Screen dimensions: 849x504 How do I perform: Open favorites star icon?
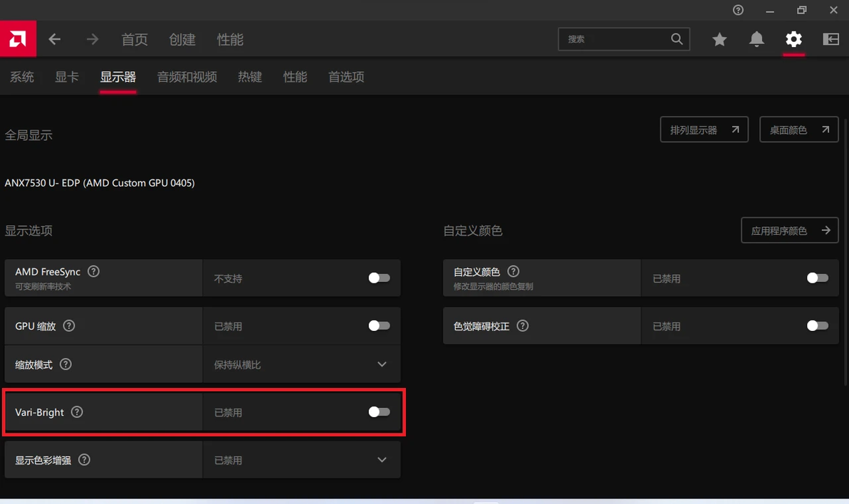(x=719, y=39)
